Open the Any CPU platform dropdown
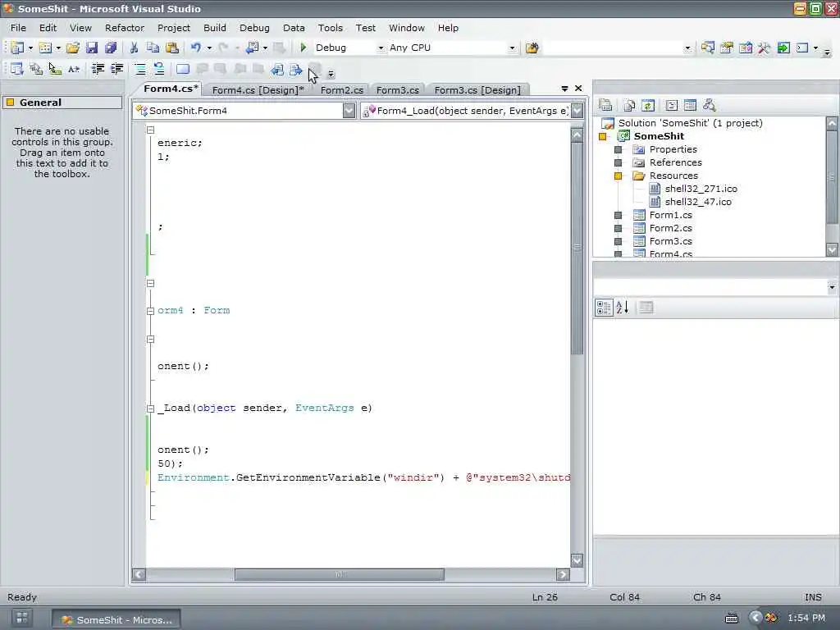Image resolution: width=840 pixels, height=630 pixels. click(512, 48)
